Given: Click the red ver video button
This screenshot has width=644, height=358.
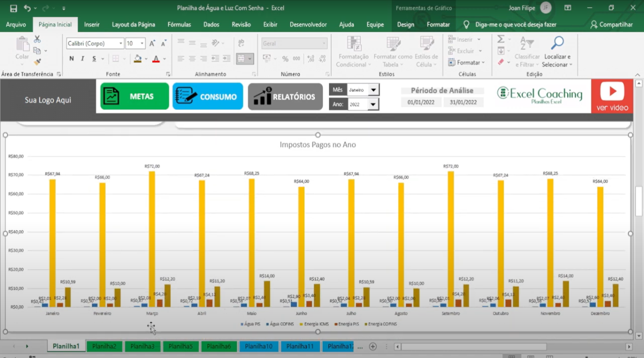Looking at the screenshot, I should click(x=612, y=96).
